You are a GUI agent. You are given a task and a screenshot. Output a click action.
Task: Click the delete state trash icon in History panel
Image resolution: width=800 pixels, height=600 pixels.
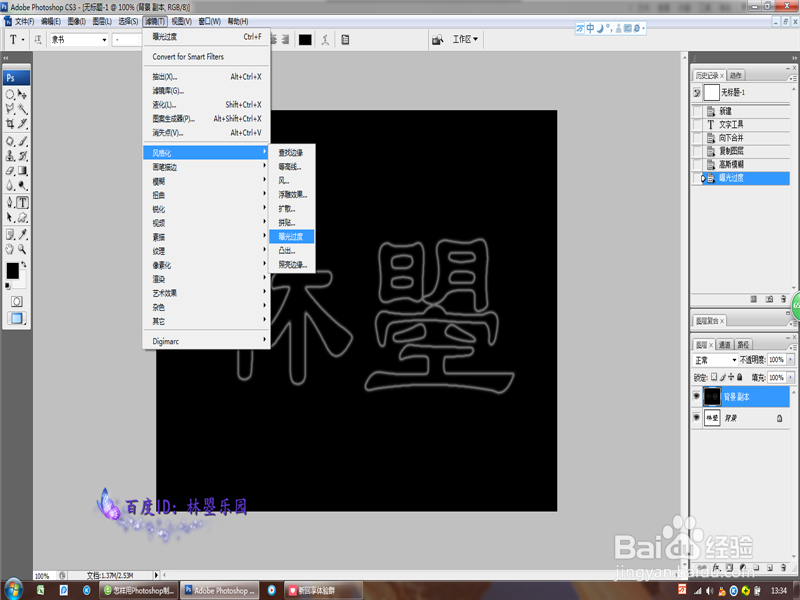pyautogui.click(x=785, y=298)
